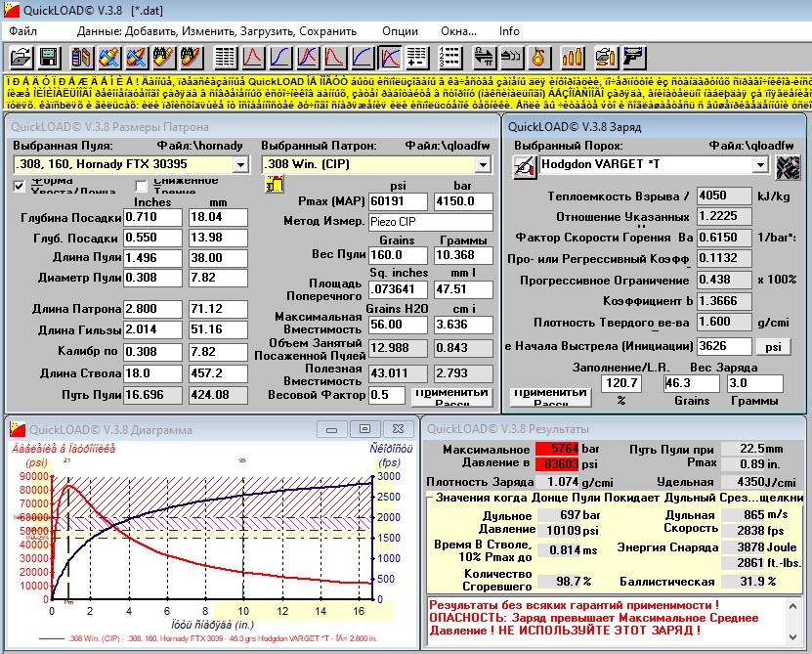Expand the bullet dropdown '.308, 160, Hornady FTX'
Image resolution: width=812 pixels, height=654 pixels.
[x=240, y=164]
